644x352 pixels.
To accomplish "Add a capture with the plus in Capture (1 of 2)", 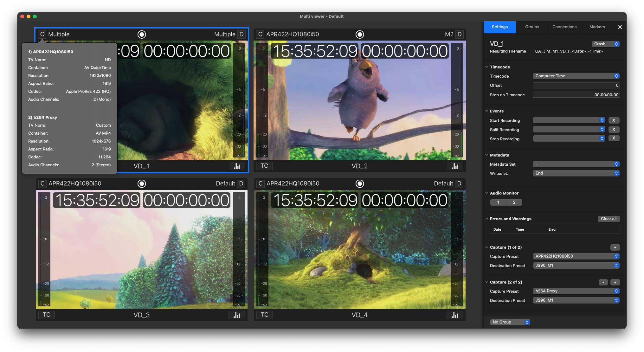I will click(615, 247).
